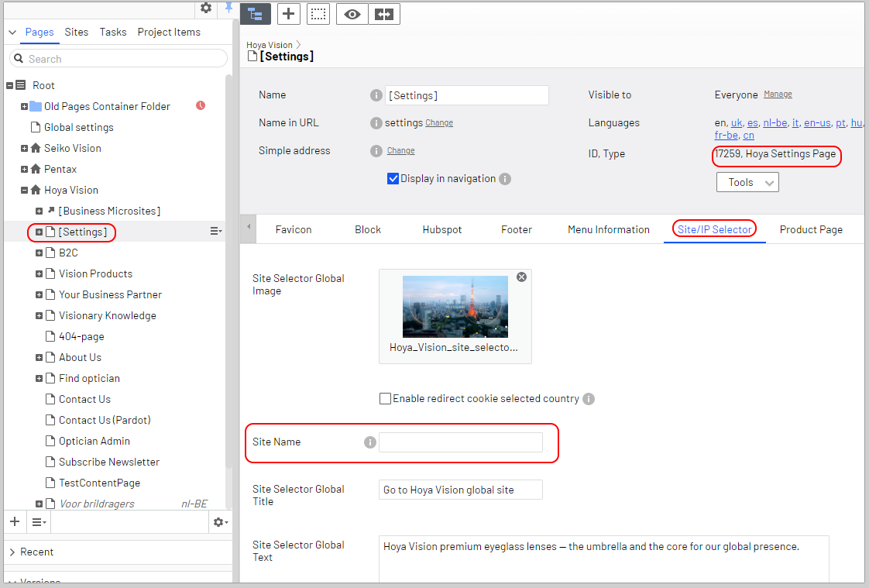Click Manage link next to Everyone
The image size is (869, 588).
[x=778, y=95]
